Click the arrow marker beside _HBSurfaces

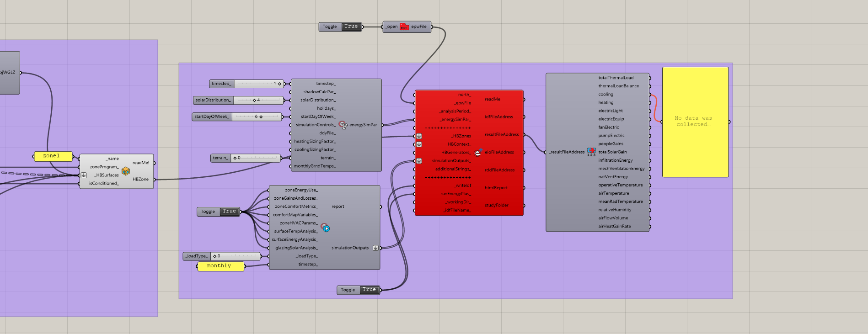pos(84,175)
